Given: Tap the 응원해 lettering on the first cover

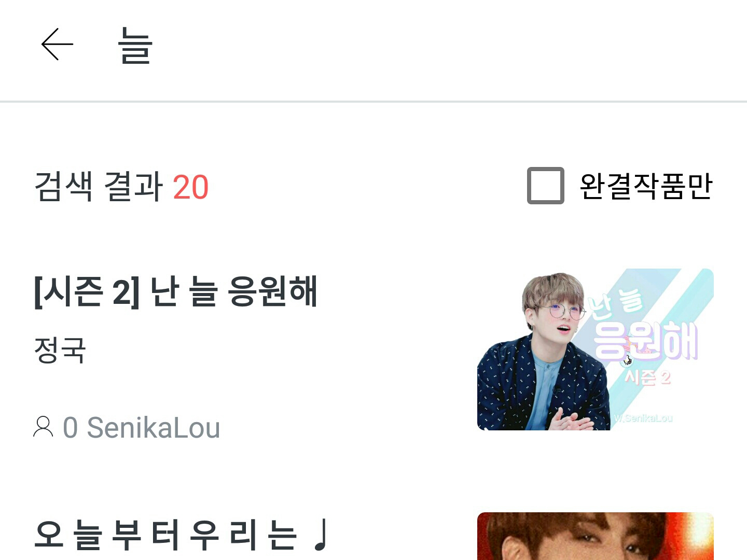Looking at the screenshot, I should point(646,341).
